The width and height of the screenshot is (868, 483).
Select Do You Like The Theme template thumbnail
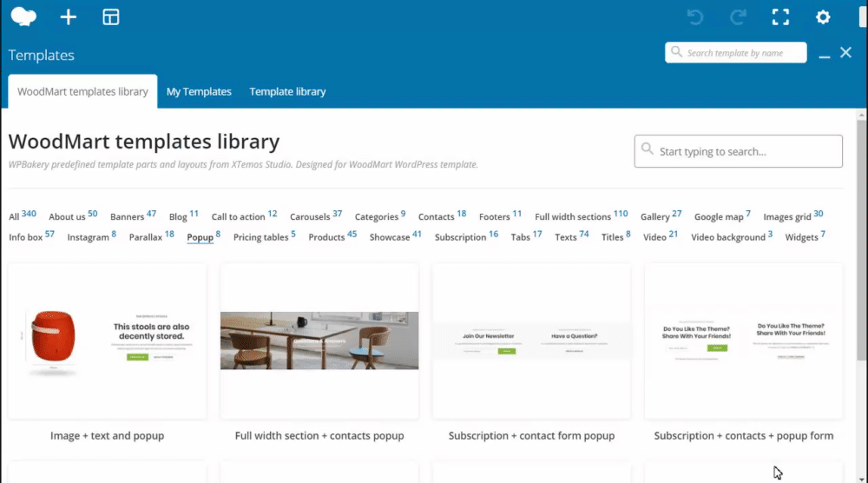tap(744, 341)
